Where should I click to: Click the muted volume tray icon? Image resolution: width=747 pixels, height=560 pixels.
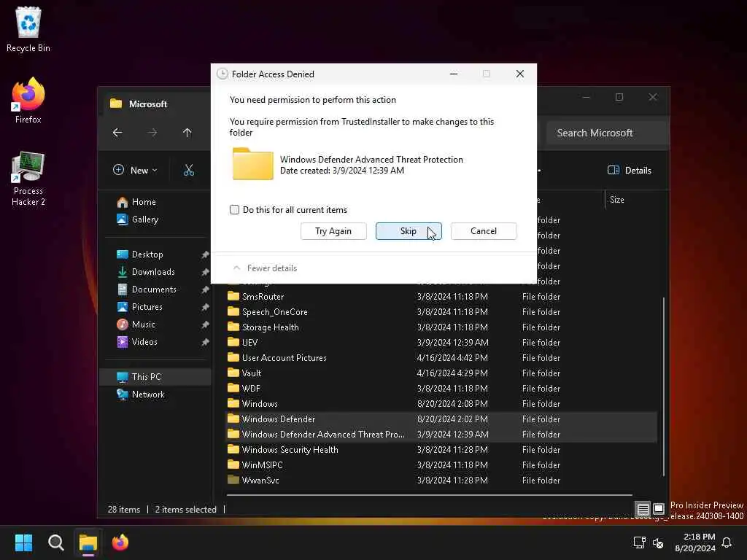click(658, 542)
